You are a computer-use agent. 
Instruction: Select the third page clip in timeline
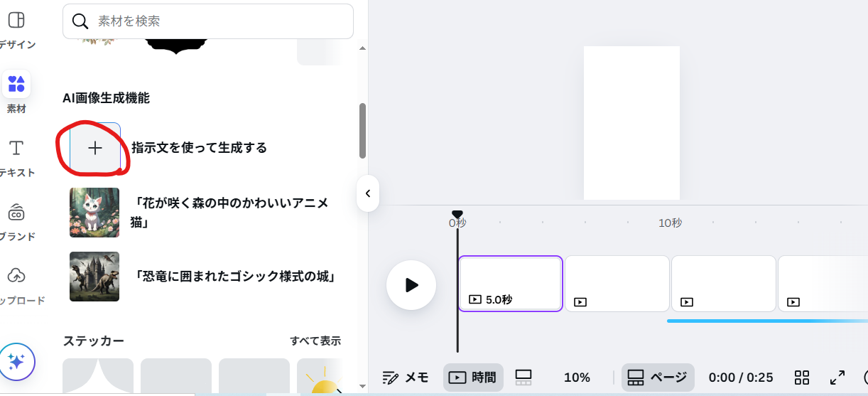(724, 284)
